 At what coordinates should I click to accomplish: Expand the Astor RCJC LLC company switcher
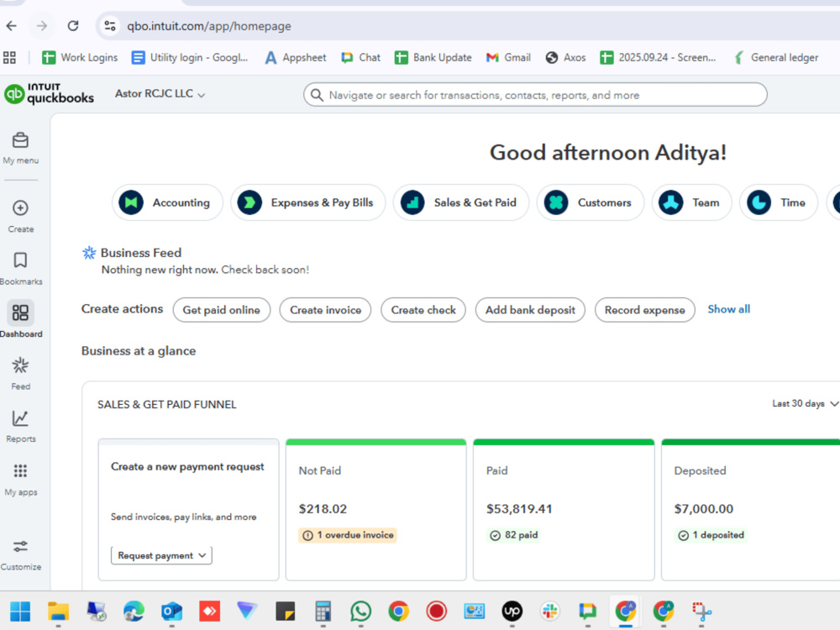(160, 94)
